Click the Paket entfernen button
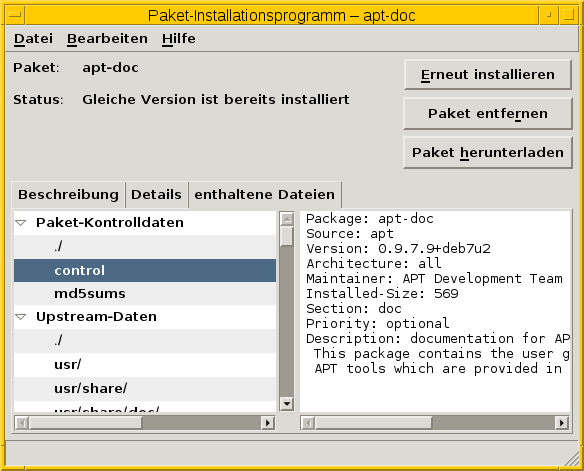This screenshot has height=471, width=584. (x=488, y=114)
